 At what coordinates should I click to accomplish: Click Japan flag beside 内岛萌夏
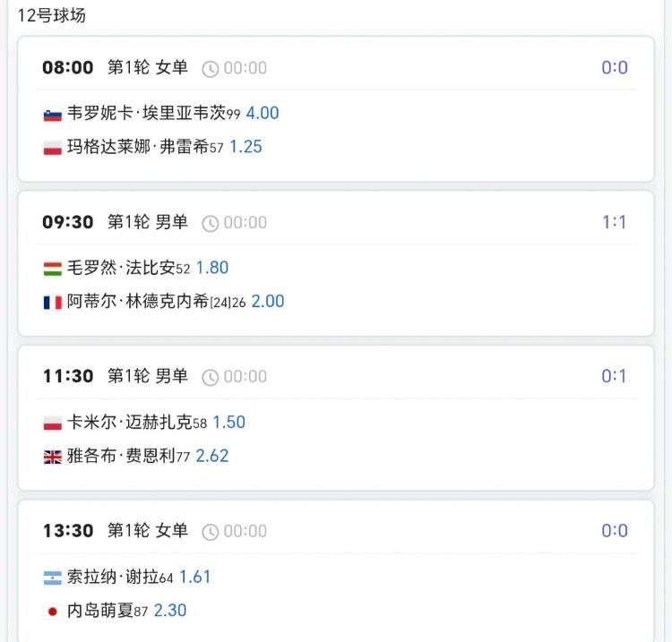(52, 612)
